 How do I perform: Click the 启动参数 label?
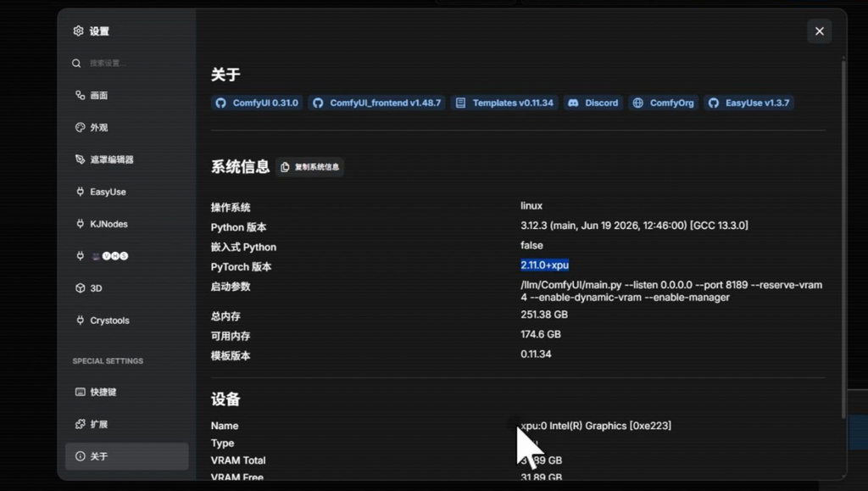pyautogui.click(x=231, y=287)
